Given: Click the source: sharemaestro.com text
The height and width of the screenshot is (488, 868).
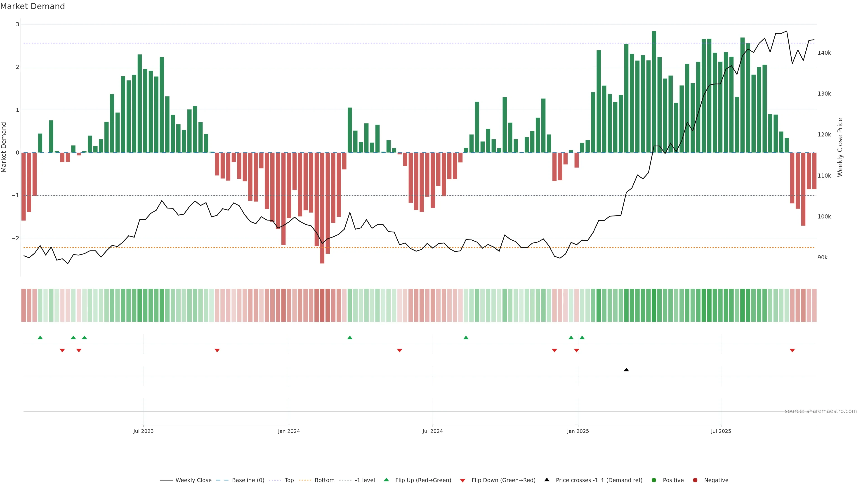Looking at the screenshot, I should pos(821,411).
